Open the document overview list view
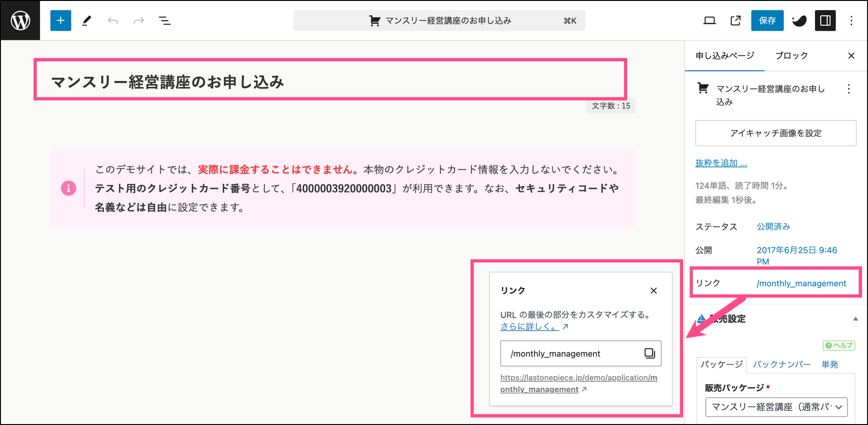868x425 pixels. tap(164, 20)
